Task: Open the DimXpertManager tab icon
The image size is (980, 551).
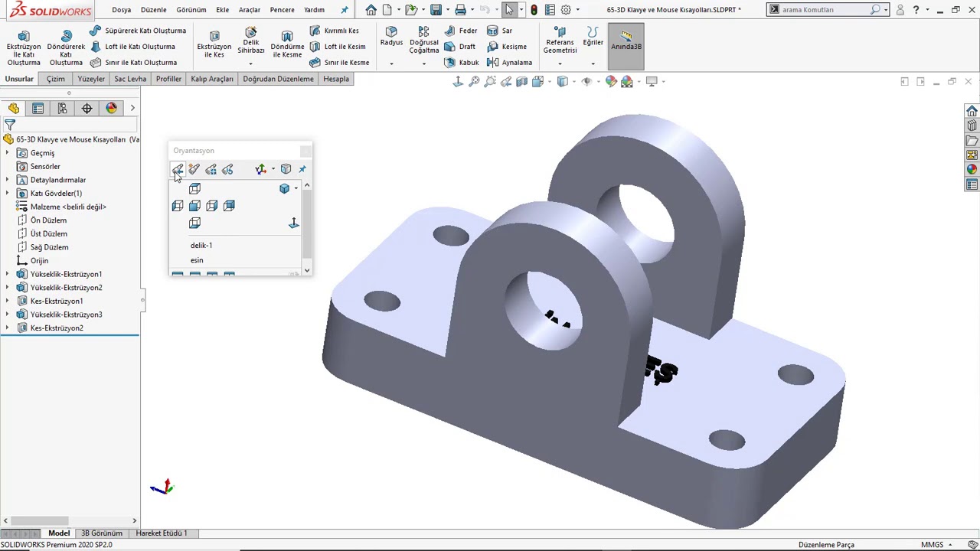Action: [x=87, y=109]
